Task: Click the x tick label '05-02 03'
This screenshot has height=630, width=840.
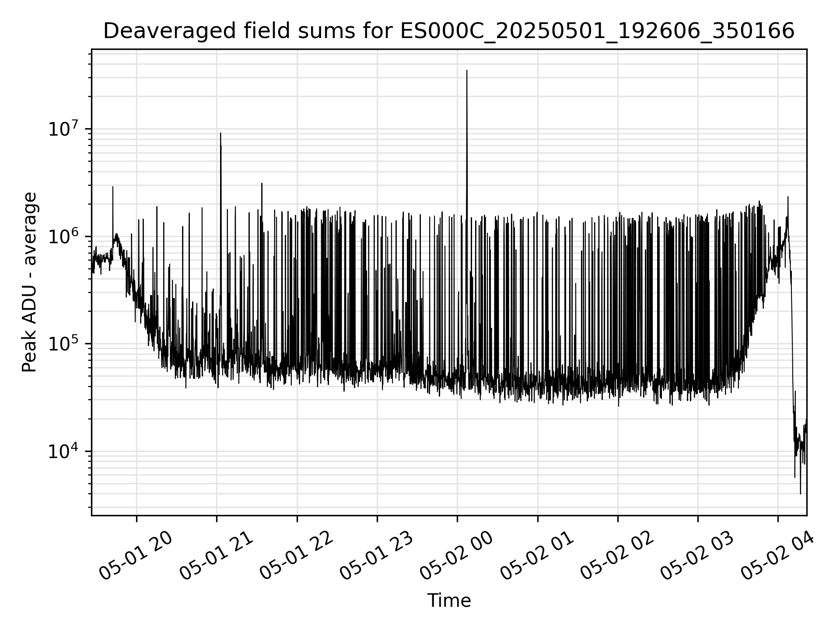Action: [x=697, y=556]
